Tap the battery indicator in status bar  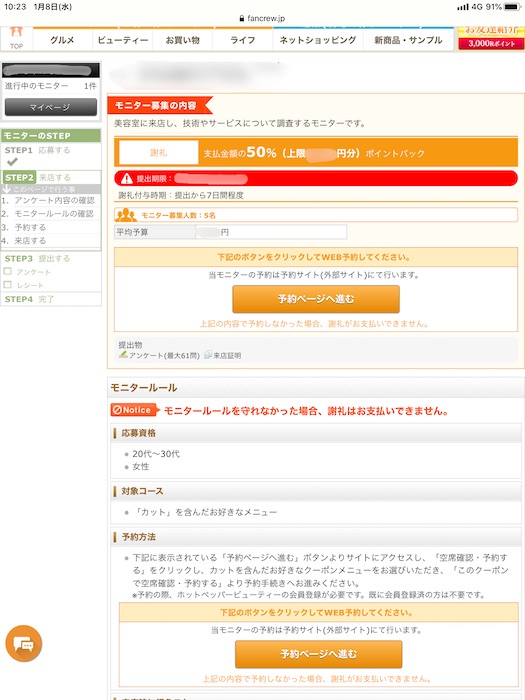512,7
